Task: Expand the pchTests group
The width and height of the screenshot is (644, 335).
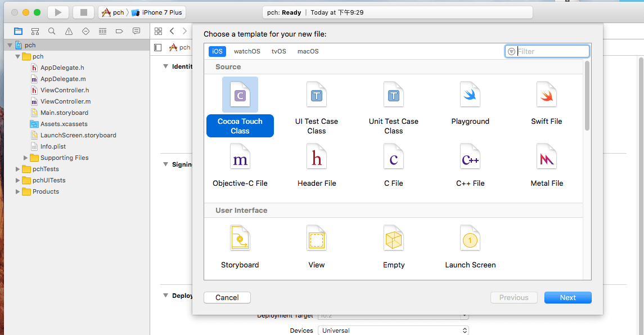Action: pyautogui.click(x=18, y=169)
